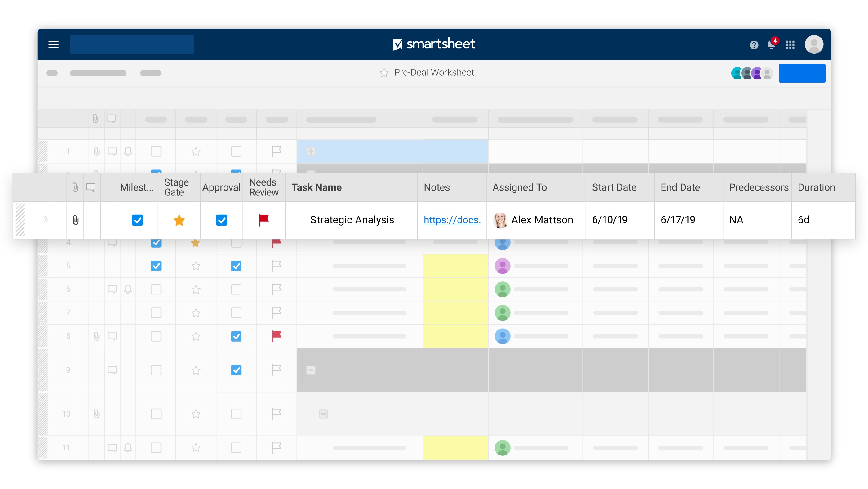Check the first checkbox in row 6

pyautogui.click(x=156, y=289)
